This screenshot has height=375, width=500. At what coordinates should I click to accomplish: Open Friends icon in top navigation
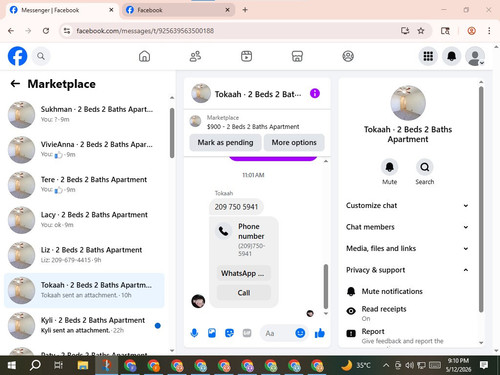point(195,56)
